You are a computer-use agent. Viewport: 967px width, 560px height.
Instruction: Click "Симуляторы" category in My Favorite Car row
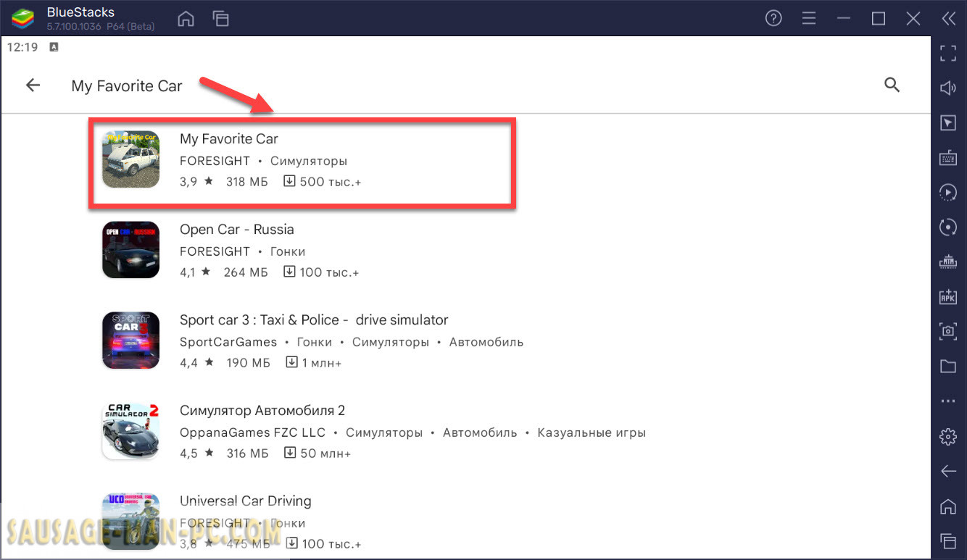pos(309,161)
